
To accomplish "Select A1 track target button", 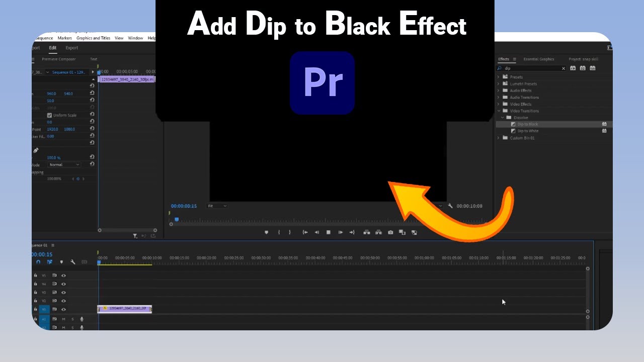I will click(x=44, y=319).
